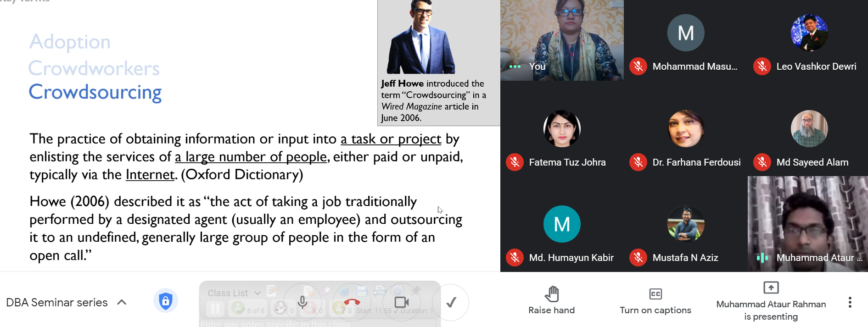
Task: Click Md Sayeed Alam's muted mic icon
Action: [762, 162]
